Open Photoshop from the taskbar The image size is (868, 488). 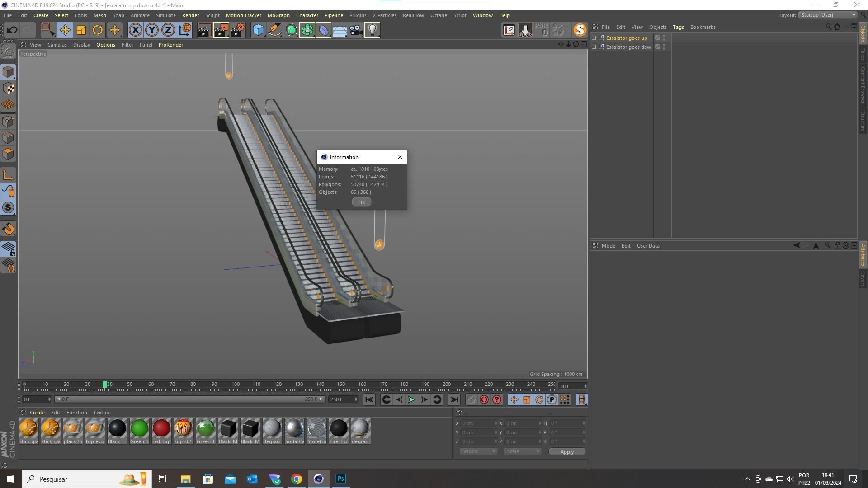point(341,479)
